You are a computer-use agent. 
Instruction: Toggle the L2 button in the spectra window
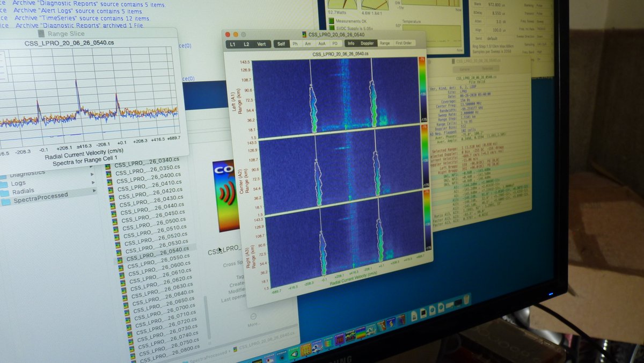(x=246, y=44)
